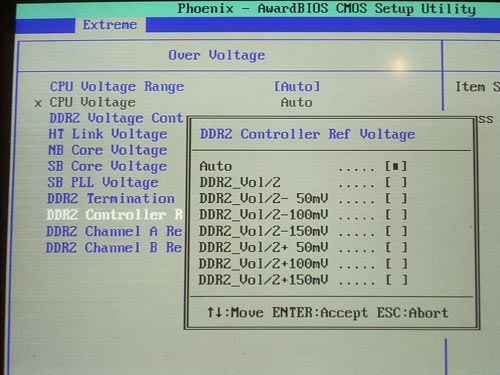Pick the DDR2_Vol/2+150mV option

[x=303, y=280]
